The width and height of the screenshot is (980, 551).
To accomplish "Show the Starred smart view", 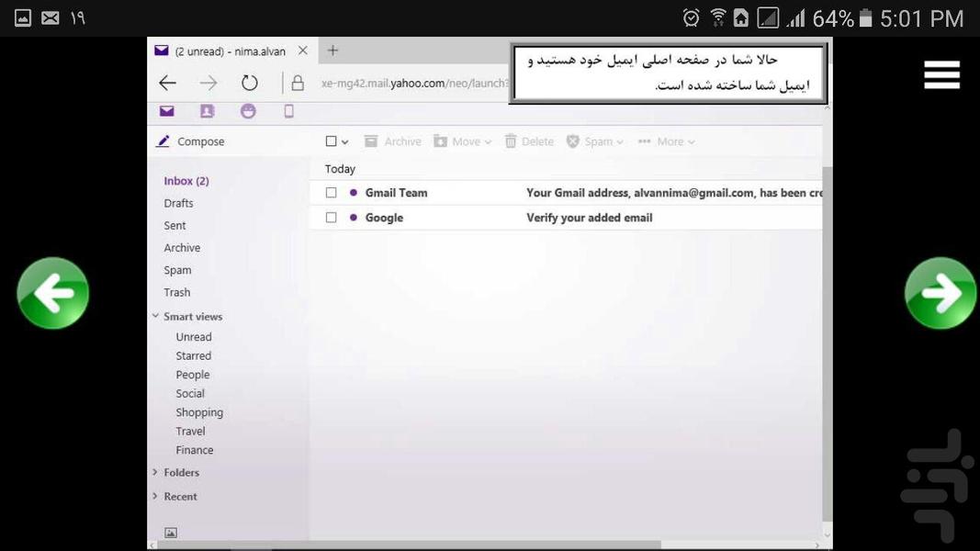I will [x=193, y=355].
